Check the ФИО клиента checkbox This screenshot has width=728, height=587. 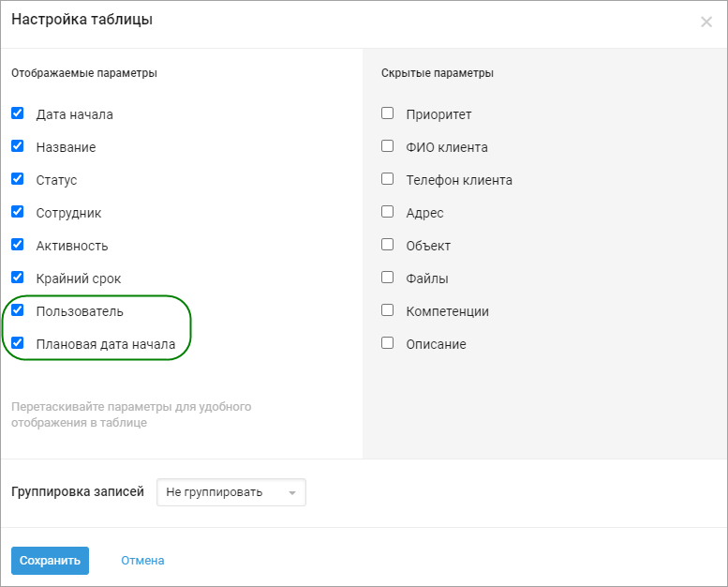(x=387, y=146)
